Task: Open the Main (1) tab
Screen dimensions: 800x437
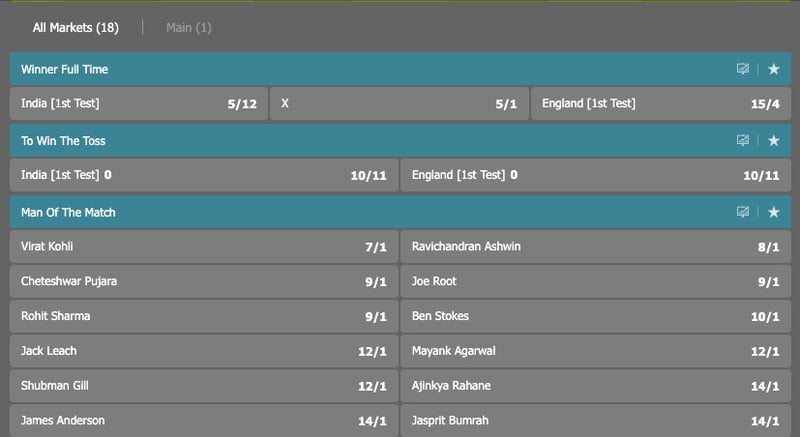Action: [x=189, y=28]
